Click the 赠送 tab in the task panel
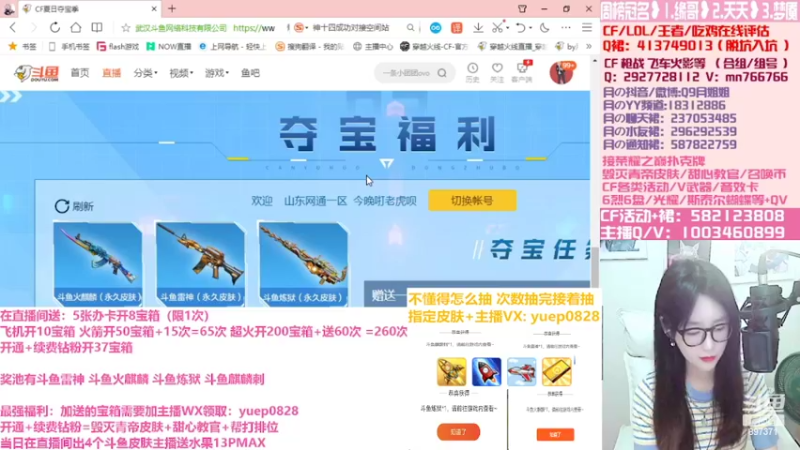The width and height of the screenshot is (800, 450). coord(384,295)
